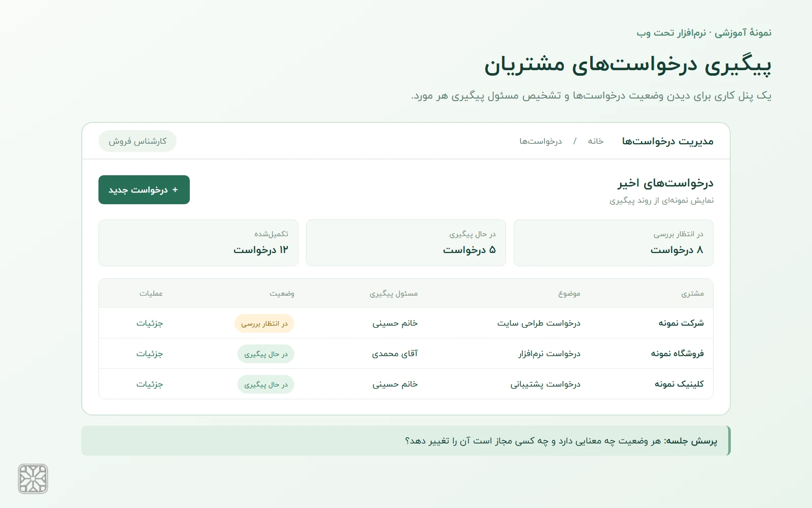Click the «موضوع» column header

point(569,294)
